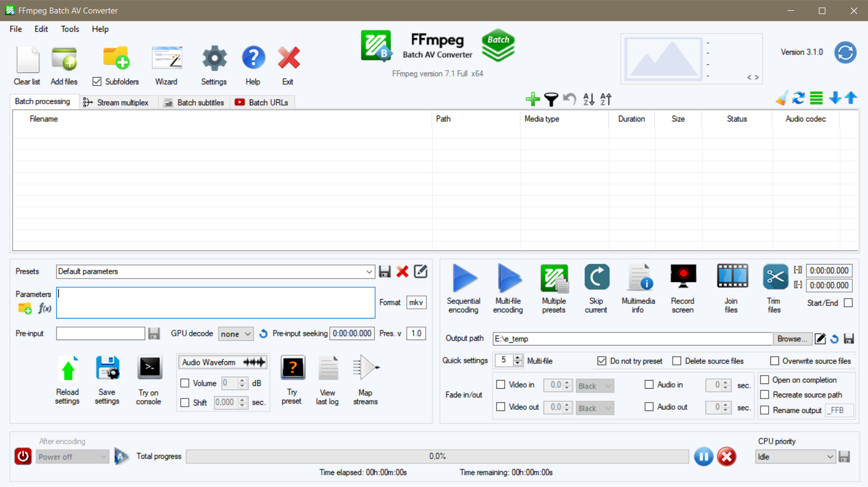The image size is (868, 487).
Task: Pause encoding with the blue pause button
Action: tap(703, 457)
